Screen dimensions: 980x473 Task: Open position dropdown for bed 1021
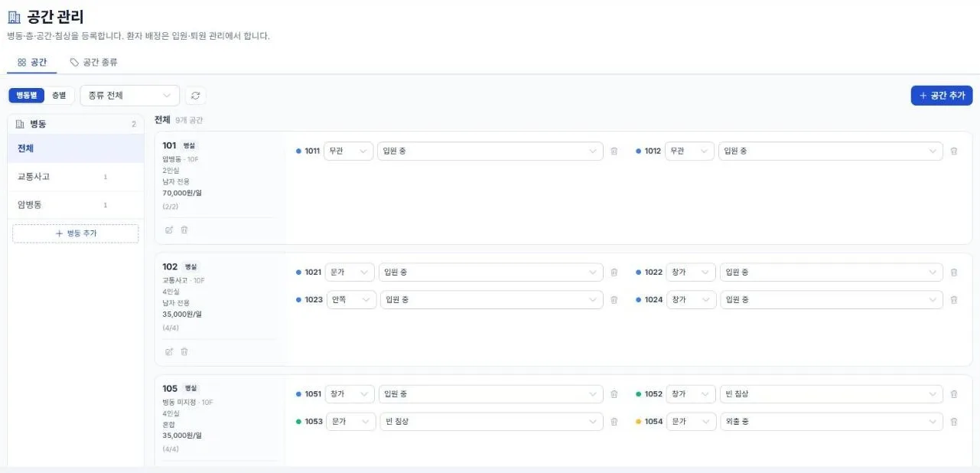point(350,272)
